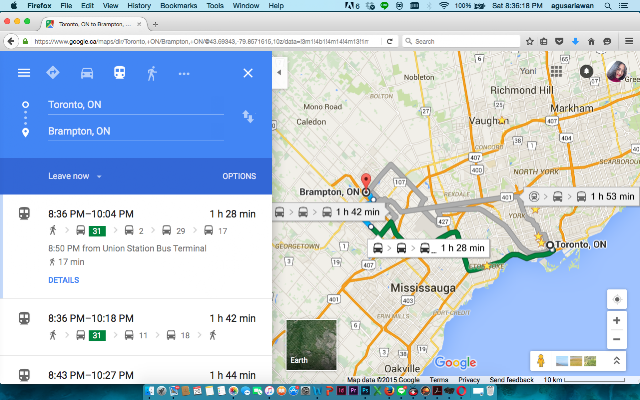The height and width of the screenshot is (400, 640).
Task: Open a new Firefox tab
Action: [x=155, y=24]
